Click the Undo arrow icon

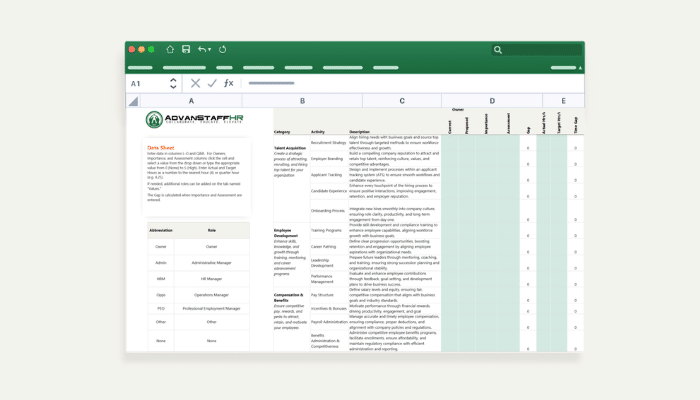coord(202,50)
